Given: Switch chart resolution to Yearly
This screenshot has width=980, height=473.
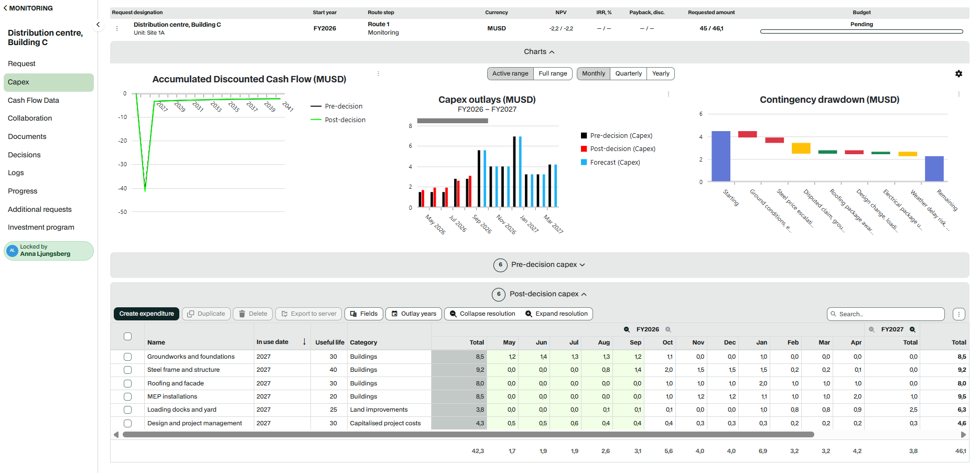Looking at the screenshot, I should (661, 74).
